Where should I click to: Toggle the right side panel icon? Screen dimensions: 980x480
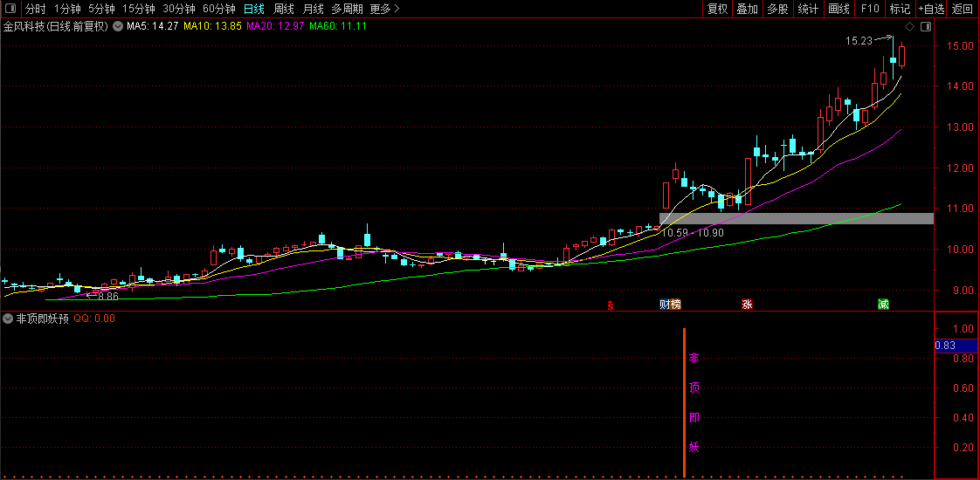[x=926, y=27]
